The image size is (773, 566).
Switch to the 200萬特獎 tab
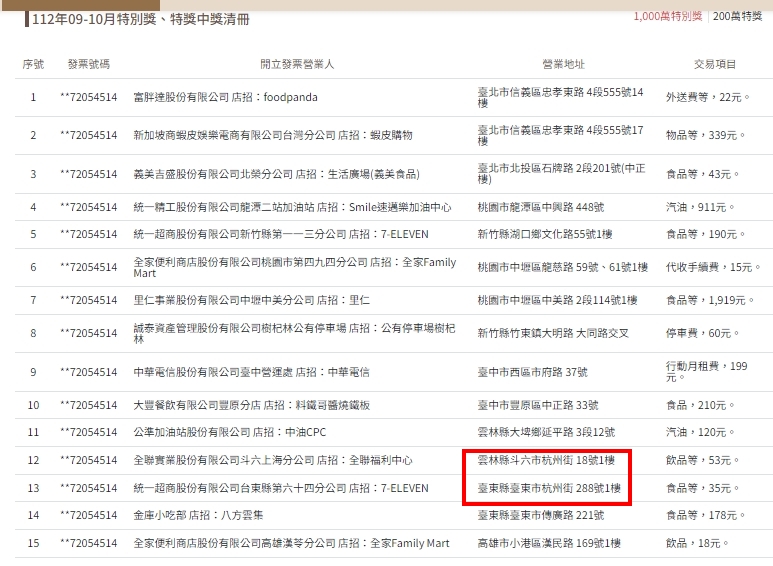point(738,16)
